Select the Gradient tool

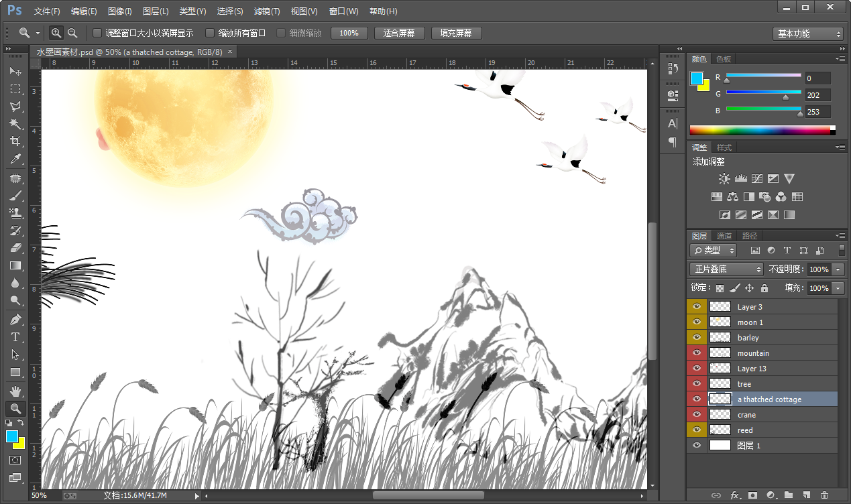[15, 266]
